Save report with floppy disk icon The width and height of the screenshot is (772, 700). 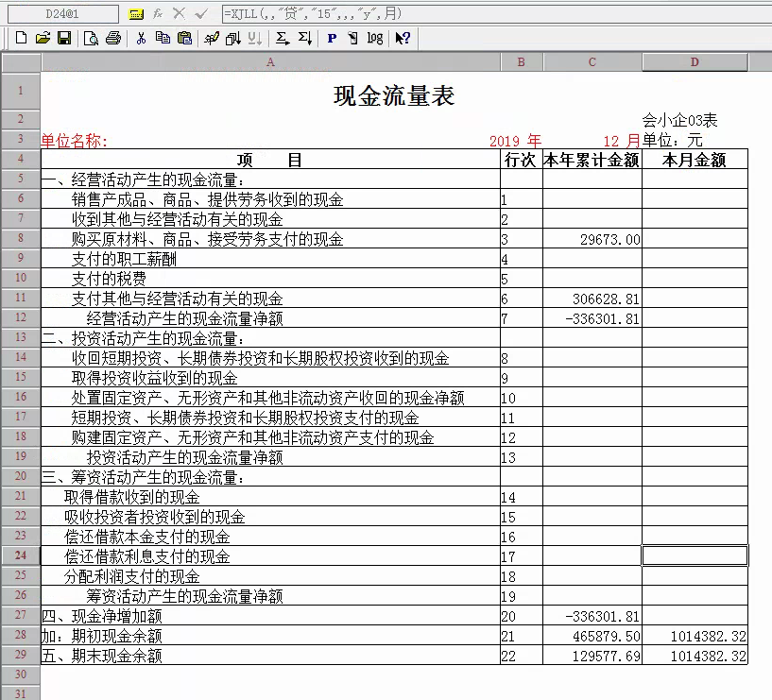tap(64, 38)
